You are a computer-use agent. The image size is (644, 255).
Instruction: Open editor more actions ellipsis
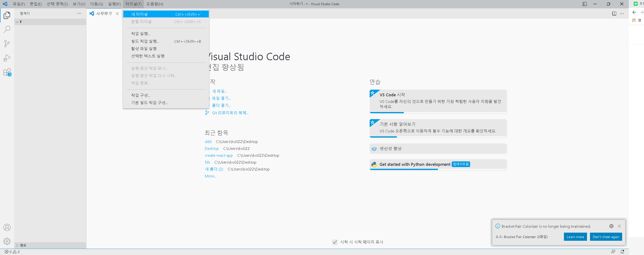click(622, 14)
